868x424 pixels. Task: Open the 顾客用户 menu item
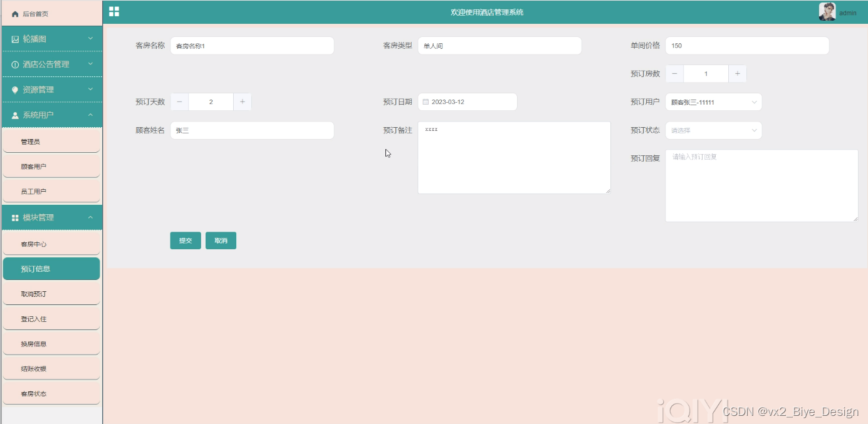(x=51, y=167)
